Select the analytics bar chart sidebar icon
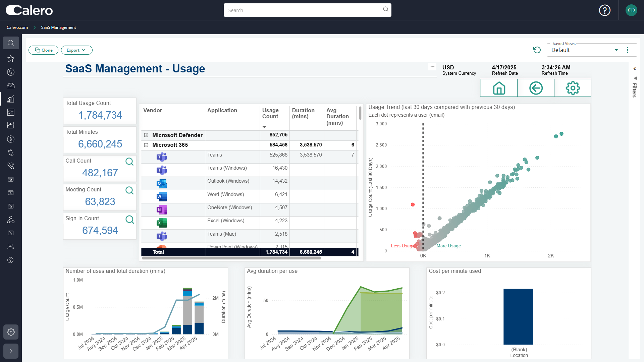 pyautogui.click(x=11, y=99)
